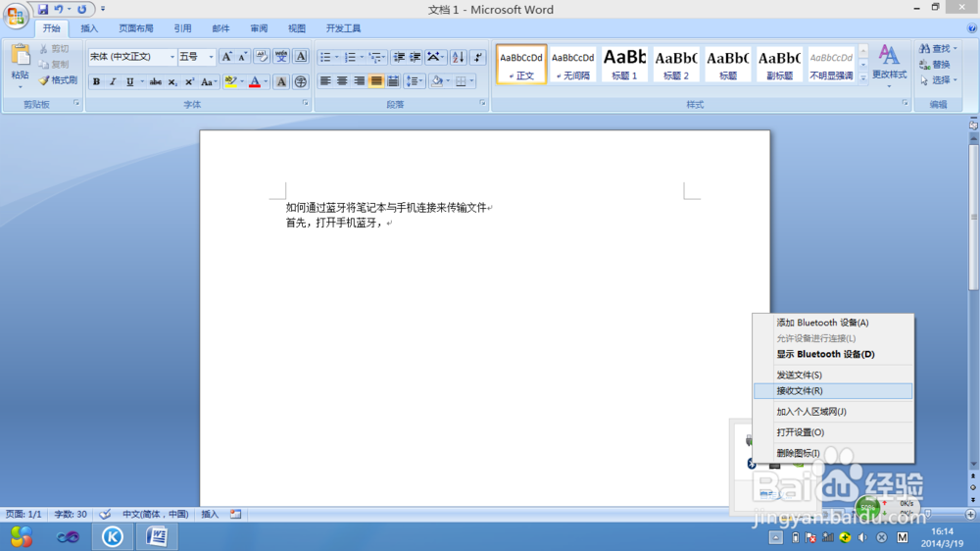Switch to the Page Layout tab
Image resolution: width=980 pixels, height=551 pixels.
click(135, 28)
